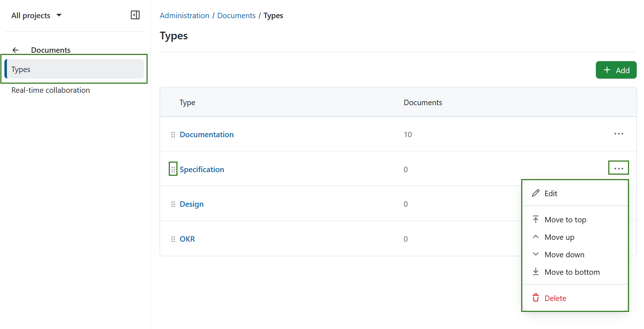644x329 pixels.
Task: Click the back arrow next to Documents
Action: click(x=15, y=50)
